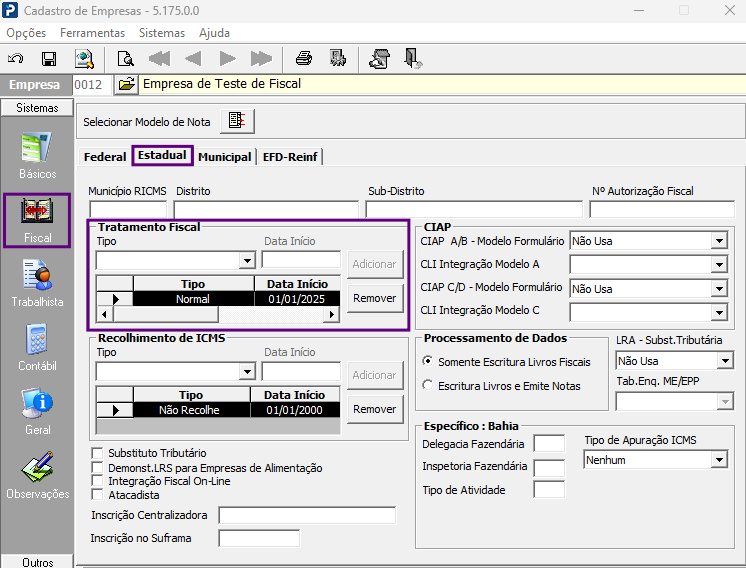Click the Inscrição Centralizadora input field

306,516
